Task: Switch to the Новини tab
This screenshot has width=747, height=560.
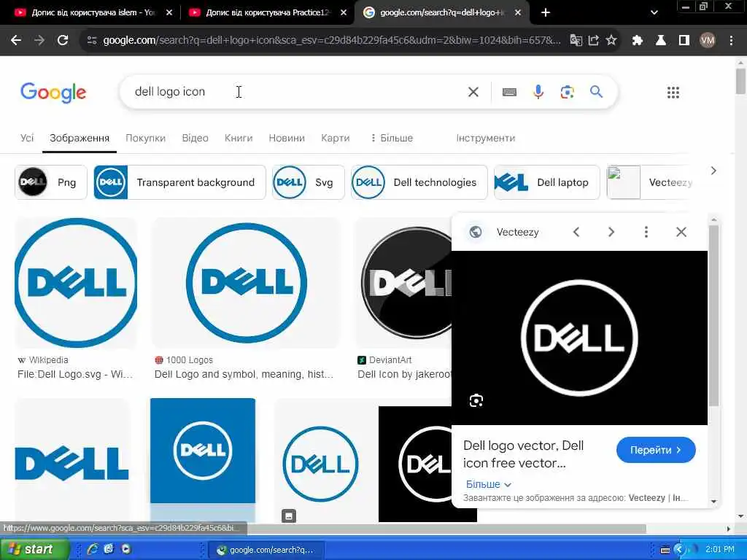Action: 287,138
